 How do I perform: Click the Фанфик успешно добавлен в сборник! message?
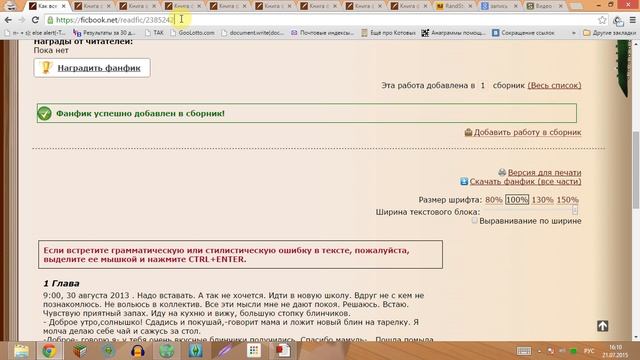coord(140,113)
